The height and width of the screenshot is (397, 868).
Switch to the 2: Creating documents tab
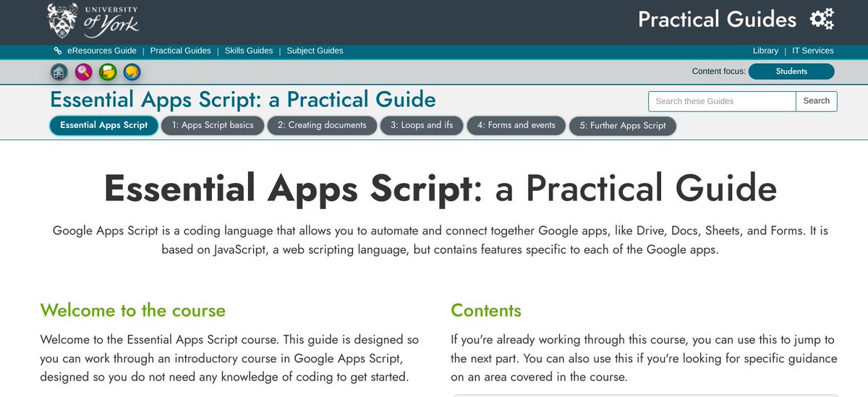coord(322,125)
